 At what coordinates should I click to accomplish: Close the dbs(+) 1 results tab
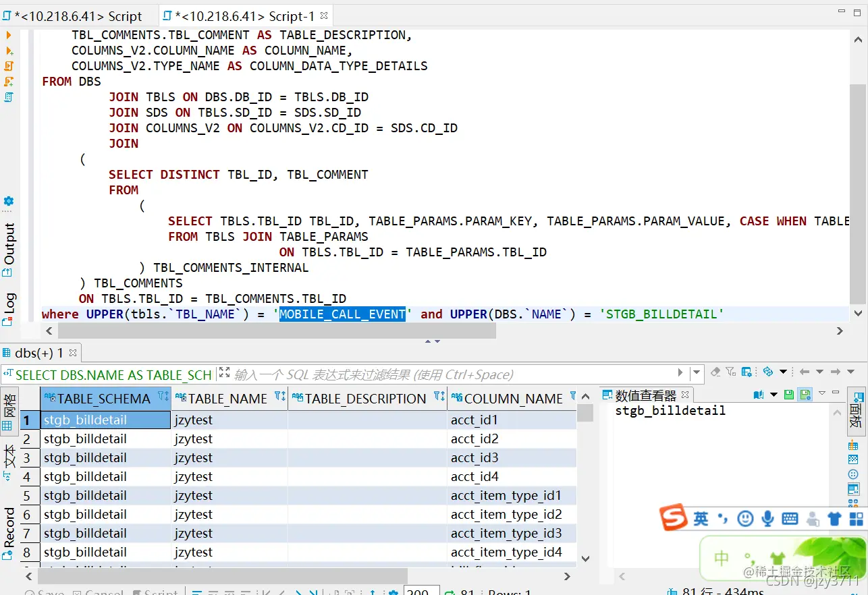coord(73,353)
